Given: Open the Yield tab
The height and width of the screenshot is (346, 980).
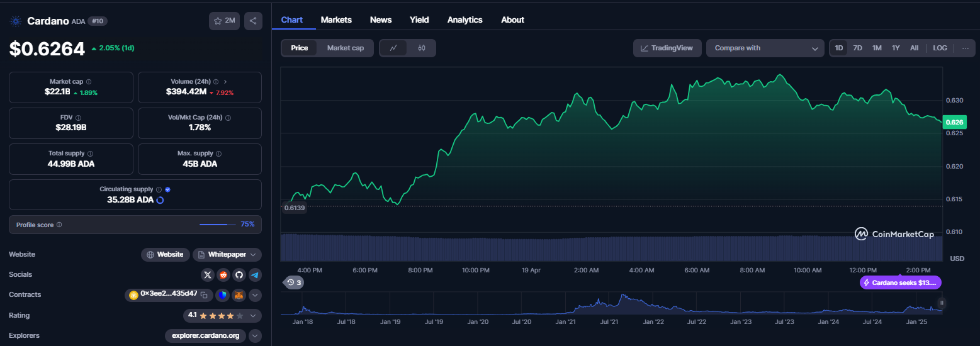Looking at the screenshot, I should (x=419, y=20).
